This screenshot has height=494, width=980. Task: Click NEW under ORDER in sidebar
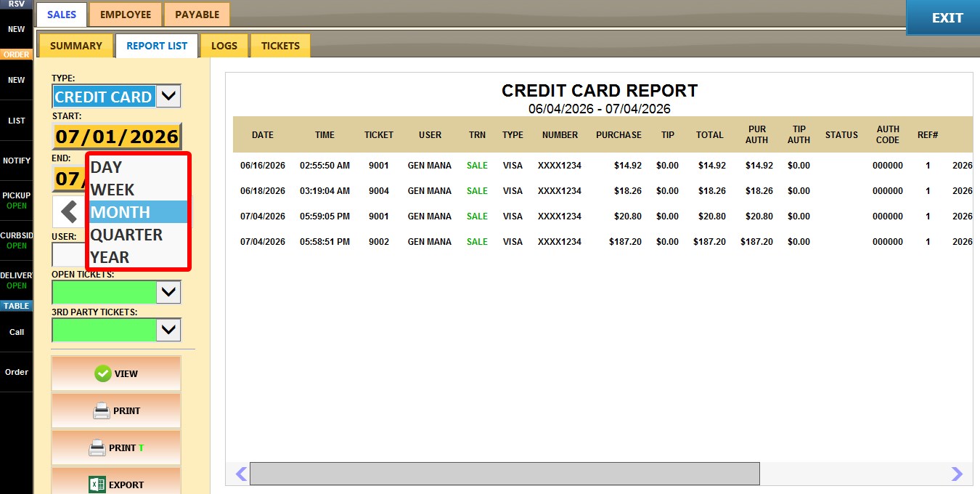click(x=16, y=80)
